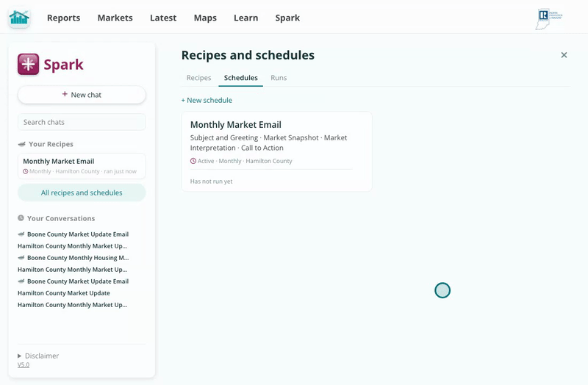The height and width of the screenshot is (385, 588).
Task: Focus the Search chats field
Action: (82, 122)
